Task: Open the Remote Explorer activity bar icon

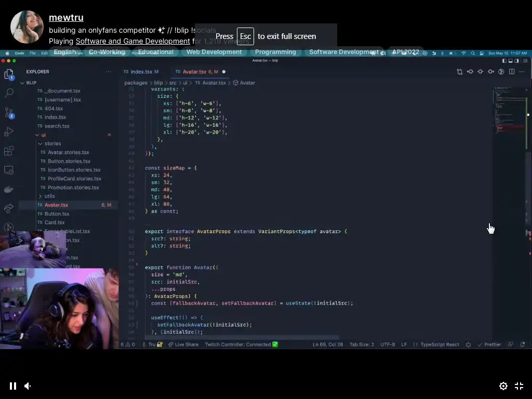Action: click(9, 170)
